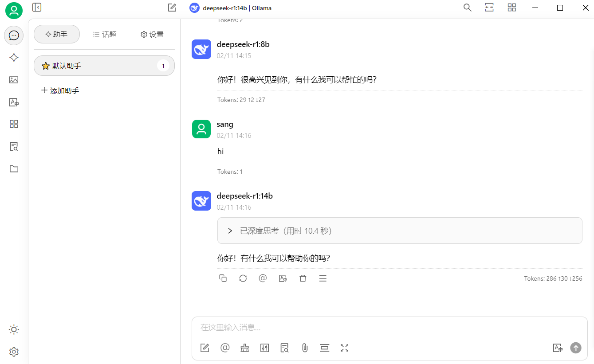
Task: Open knowledge base icon in input toolbar
Action: (x=285, y=348)
